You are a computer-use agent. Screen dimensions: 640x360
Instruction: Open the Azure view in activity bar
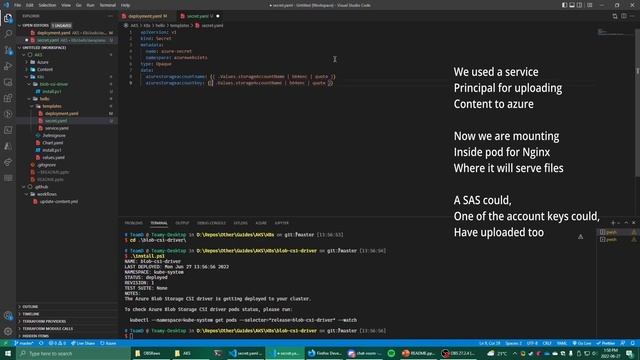[x=8, y=146]
